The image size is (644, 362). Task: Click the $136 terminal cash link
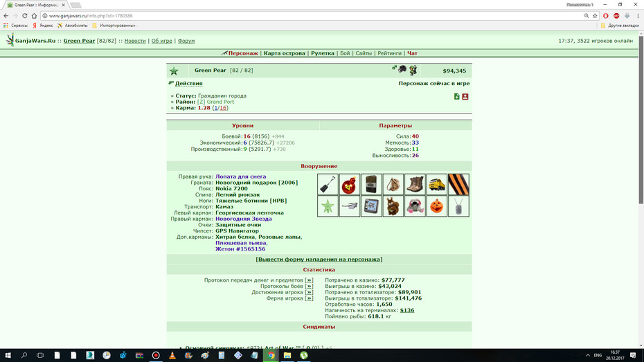(x=407, y=310)
